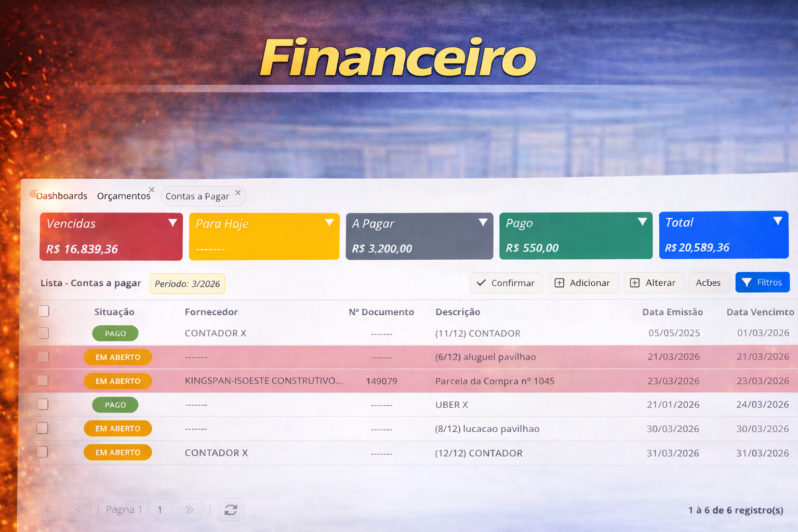The image size is (798, 532).
Task: Click the Situação column header
Action: [114, 312]
